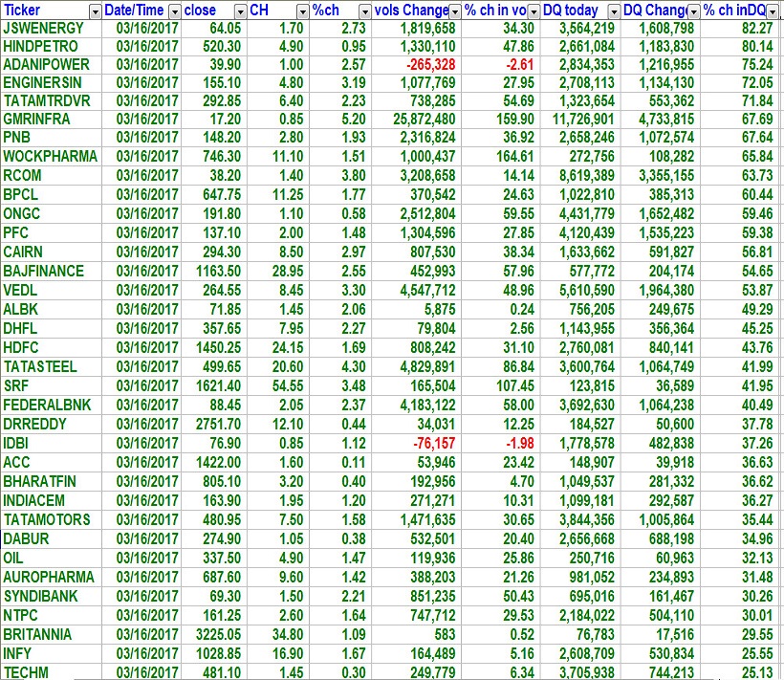Open the CH column filter dropdown

(301, 11)
